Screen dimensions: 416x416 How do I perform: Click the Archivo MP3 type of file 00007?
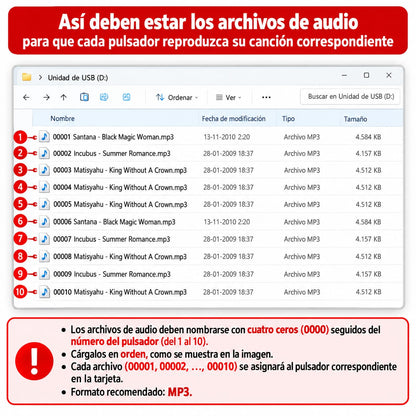coord(302,239)
